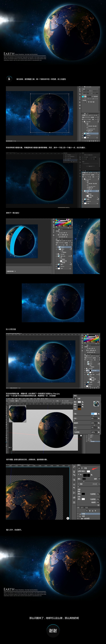Click texture folder icon next to 闪亮 75%
Image resolution: width=106 pixels, height=644 pixels.
pyautogui.click(x=99, y=414)
